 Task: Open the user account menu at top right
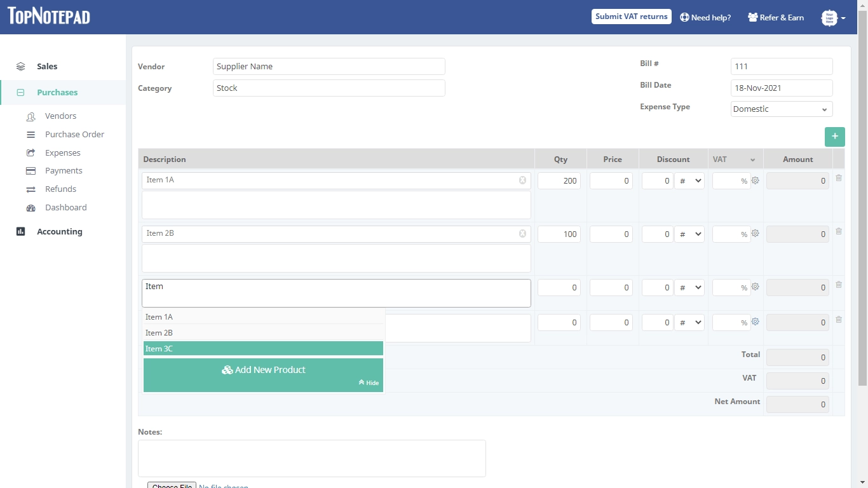[833, 17]
